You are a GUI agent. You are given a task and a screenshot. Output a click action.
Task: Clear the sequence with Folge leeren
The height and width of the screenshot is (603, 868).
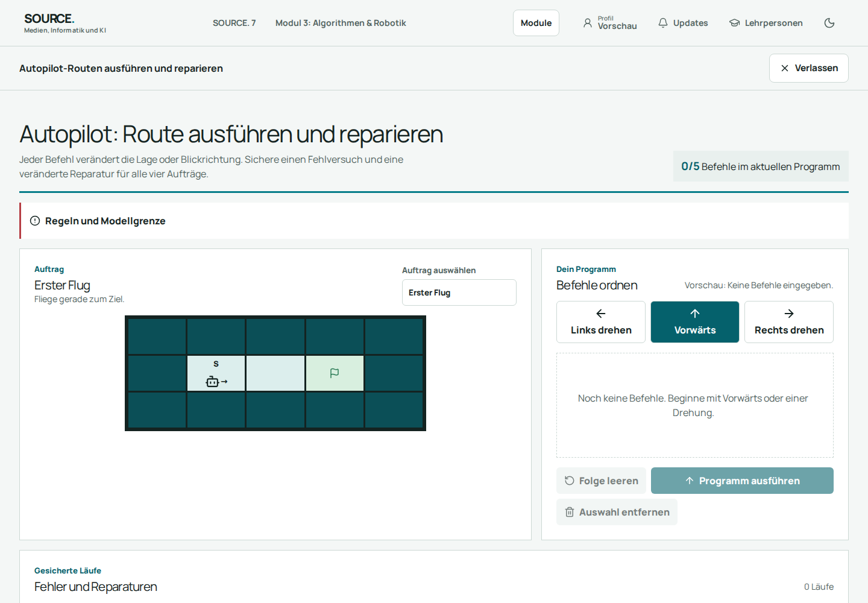pyautogui.click(x=601, y=481)
